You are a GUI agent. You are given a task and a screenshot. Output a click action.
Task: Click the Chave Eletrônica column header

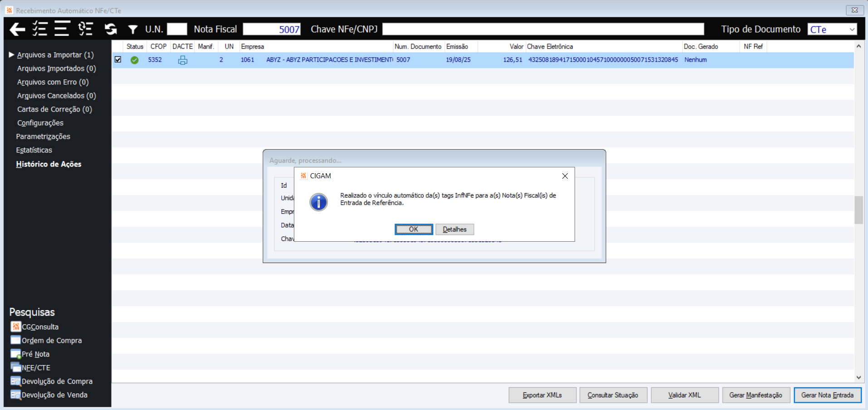point(603,46)
